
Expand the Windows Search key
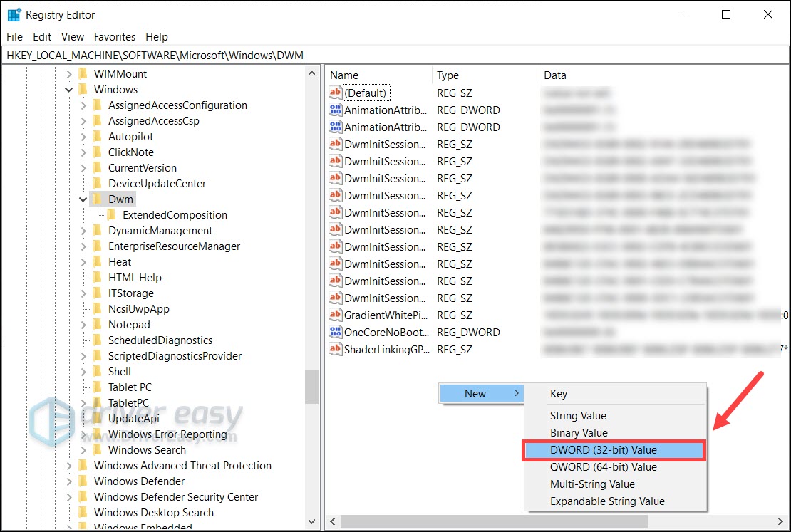[84, 450]
